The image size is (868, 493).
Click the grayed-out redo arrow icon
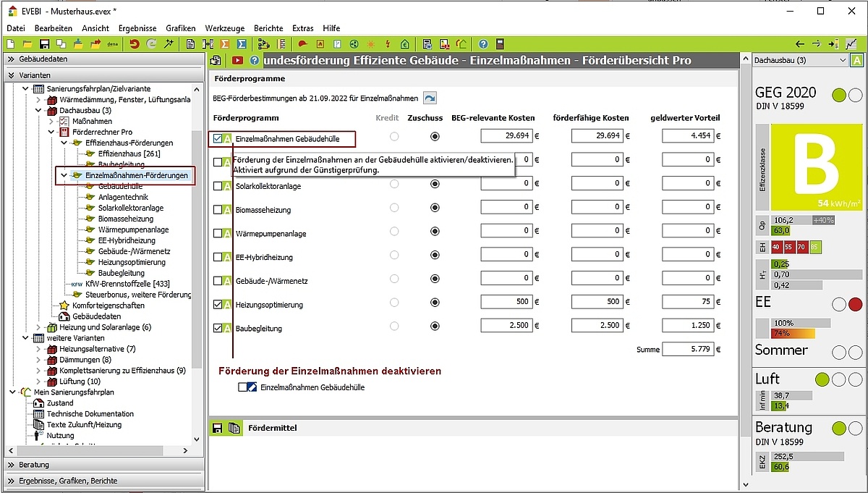[x=150, y=44]
